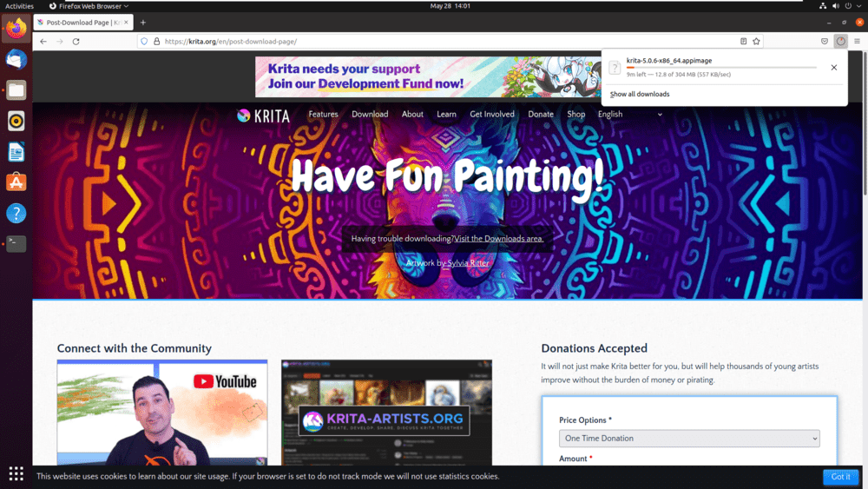Go back to previous page
This screenshot has width=868, height=489.
pyautogui.click(x=43, y=42)
